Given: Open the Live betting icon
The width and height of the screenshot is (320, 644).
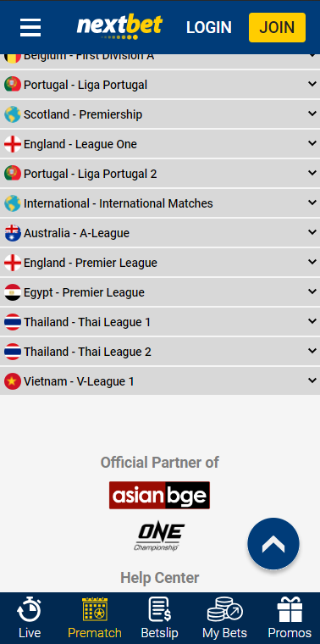Looking at the screenshot, I should (29, 610).
